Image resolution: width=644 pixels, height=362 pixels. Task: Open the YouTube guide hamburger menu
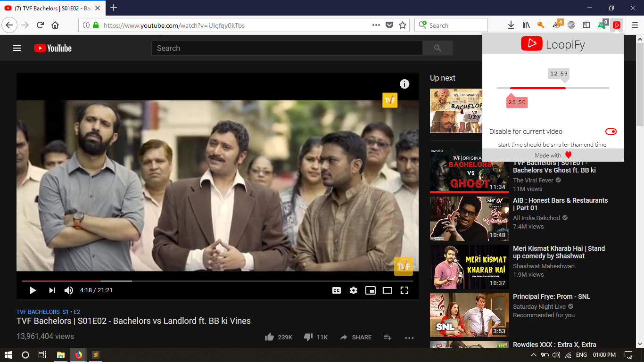click(x=17, y=48)
